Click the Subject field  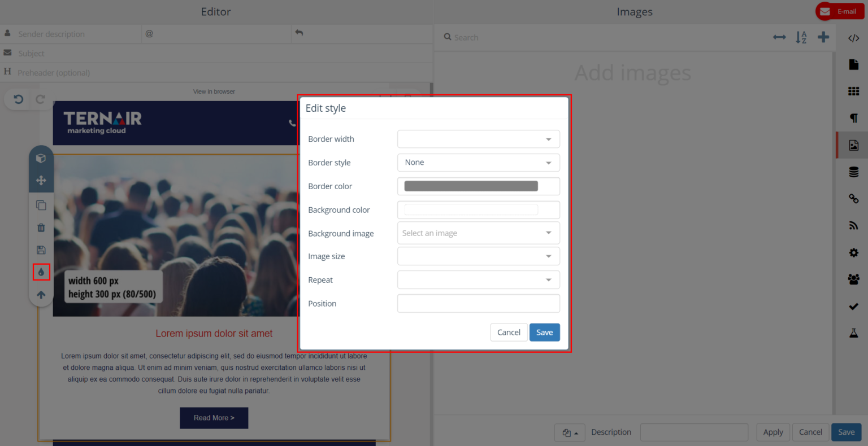pyautogui.click(x=216, y=53)
